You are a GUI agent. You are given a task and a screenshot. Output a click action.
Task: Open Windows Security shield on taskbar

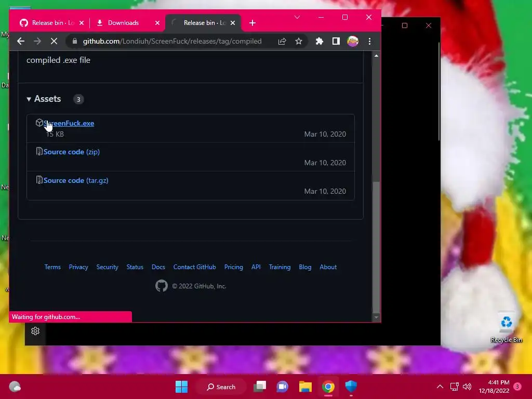[351, 387]
